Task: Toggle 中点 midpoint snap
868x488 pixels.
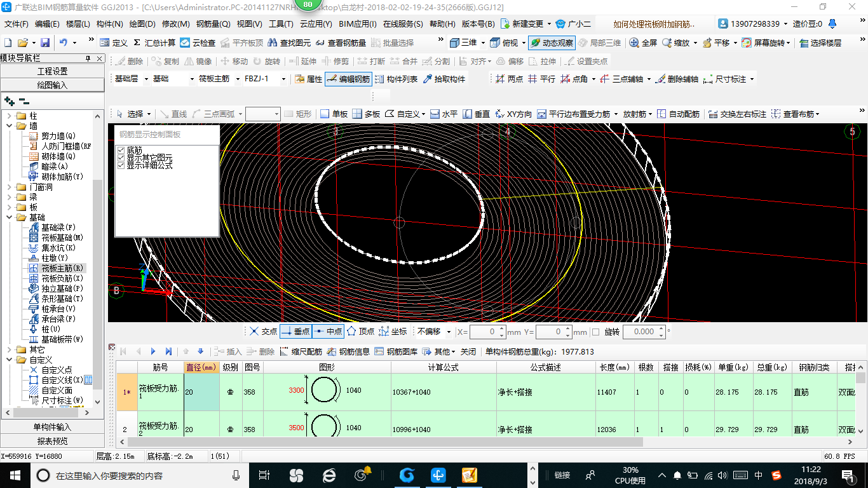Action: pos(329,332)
